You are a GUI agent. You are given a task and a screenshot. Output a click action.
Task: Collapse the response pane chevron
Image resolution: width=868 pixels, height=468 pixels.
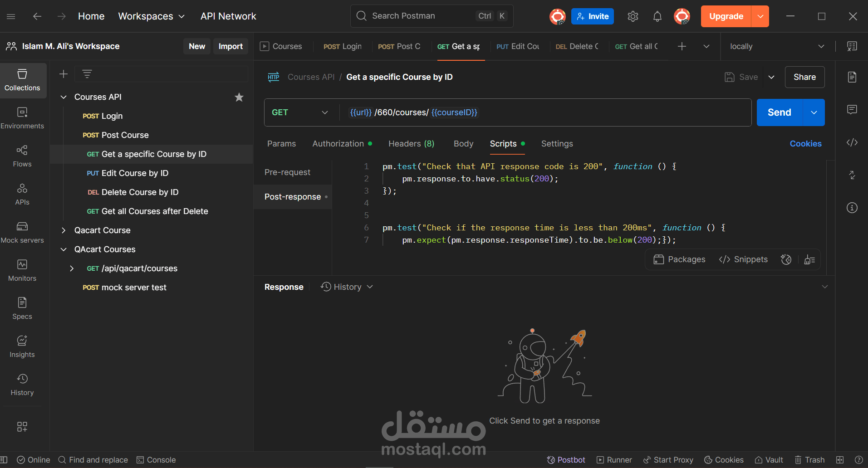pyautogui.click(x=825, y=287)
